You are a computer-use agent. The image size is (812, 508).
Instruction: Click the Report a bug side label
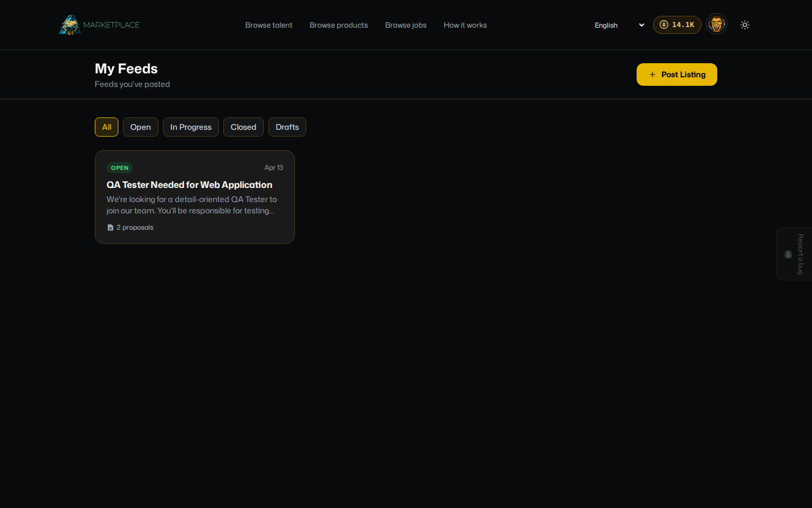(x=800, y=255)
